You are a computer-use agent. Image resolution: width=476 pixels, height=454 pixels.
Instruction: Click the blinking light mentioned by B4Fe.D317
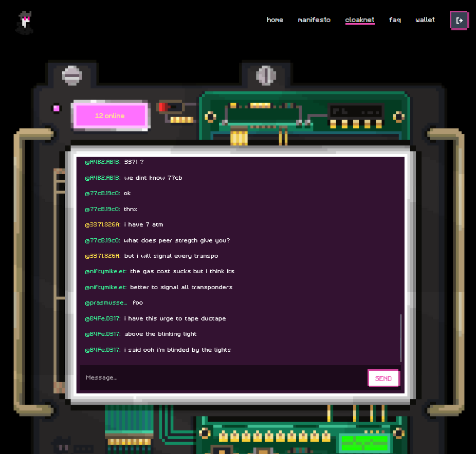click(x=56, y=108)
